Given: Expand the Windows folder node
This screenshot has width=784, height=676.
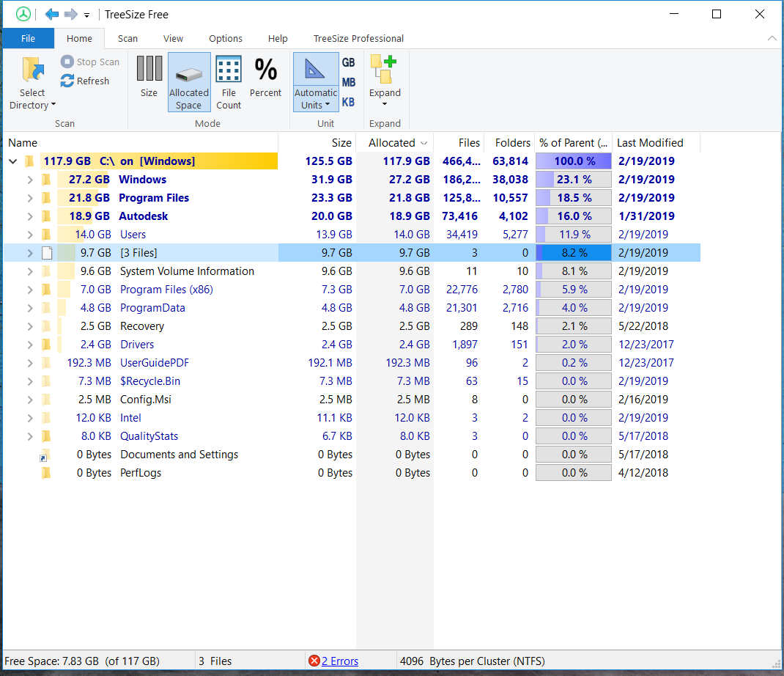Looking at the screenshot, I should tap(30, 180).
